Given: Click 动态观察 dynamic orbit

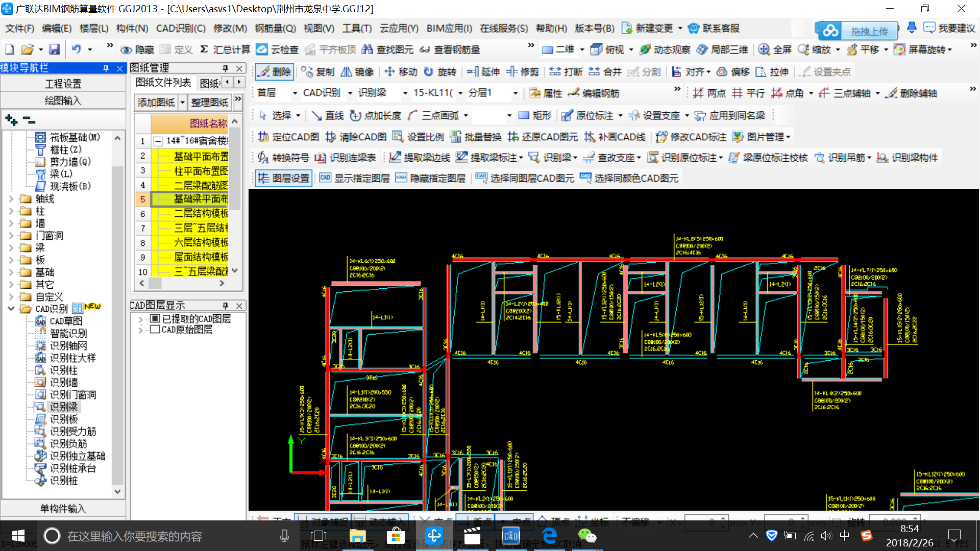Looking at the screenshot, I should point(665,49).
